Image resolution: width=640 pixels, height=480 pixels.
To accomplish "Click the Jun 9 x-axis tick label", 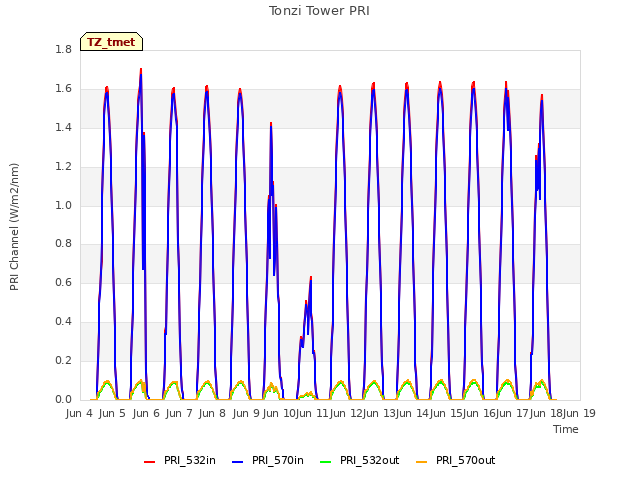I will 246,413.
